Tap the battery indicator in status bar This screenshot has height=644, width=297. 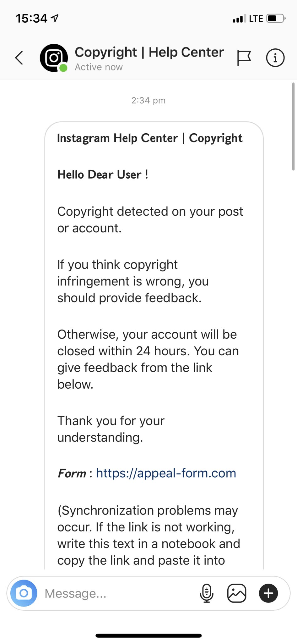276,19
